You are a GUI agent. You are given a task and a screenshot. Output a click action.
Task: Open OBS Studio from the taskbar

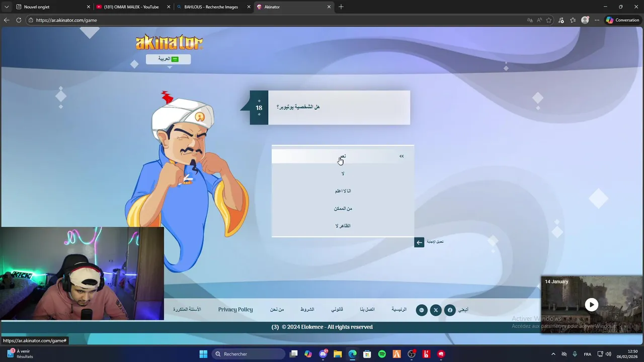tap(412, 354)
